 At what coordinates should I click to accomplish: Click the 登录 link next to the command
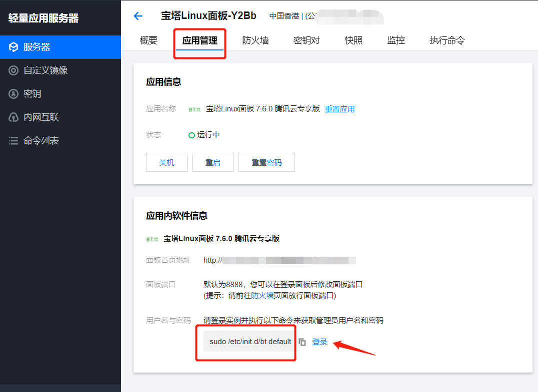click(x=319, y=342)
